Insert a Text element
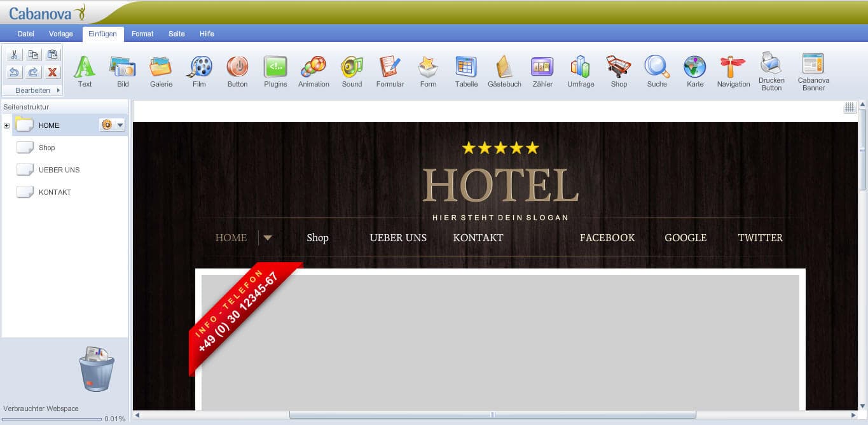 click(85, 71)
